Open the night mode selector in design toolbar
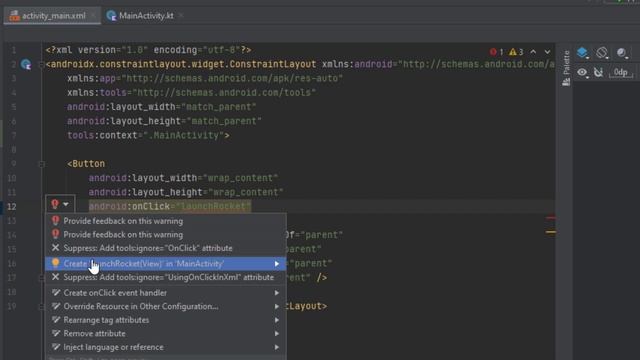Viewport: 640px width, 360px height. tap(622, 53)
